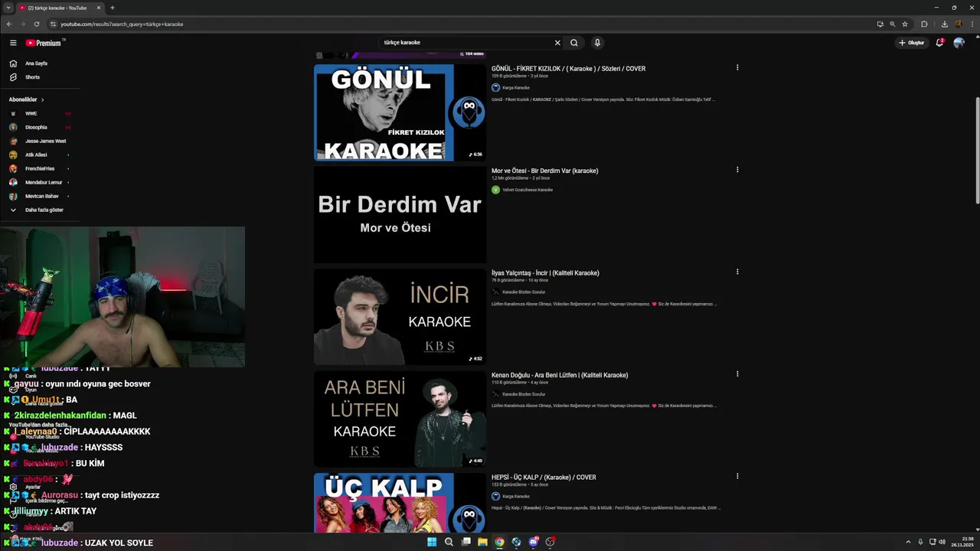The height and width of the screenshot is (551, 980).
Task: Open options menu for Ara Beni Lütfen
Action: 737,374
